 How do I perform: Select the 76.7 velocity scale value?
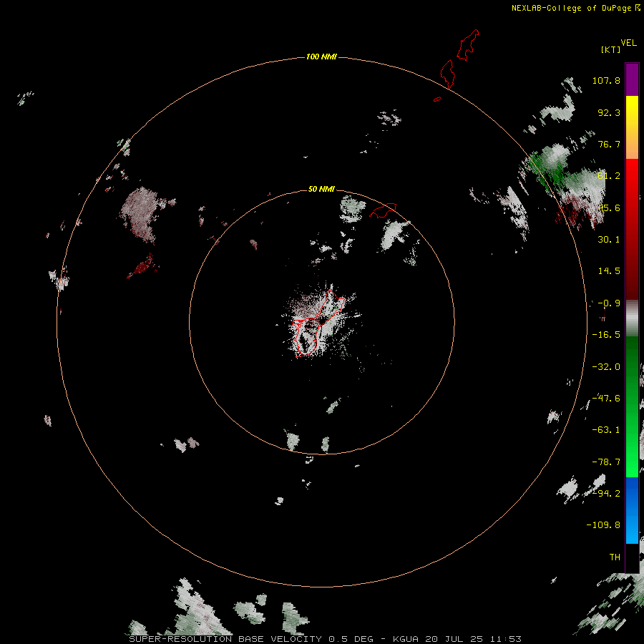tap(609, 144)
